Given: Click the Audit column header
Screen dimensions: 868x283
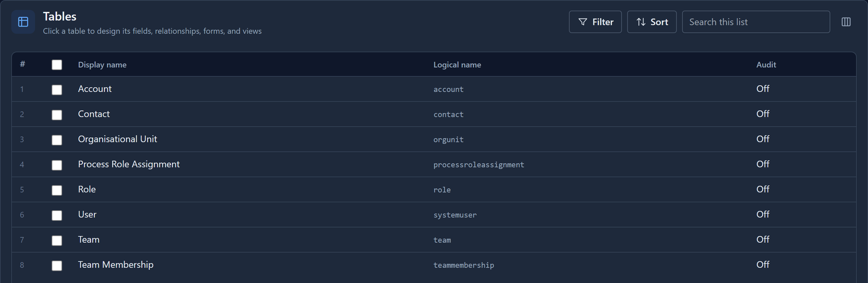Looking at the screenshot, I should click(766, 65).
